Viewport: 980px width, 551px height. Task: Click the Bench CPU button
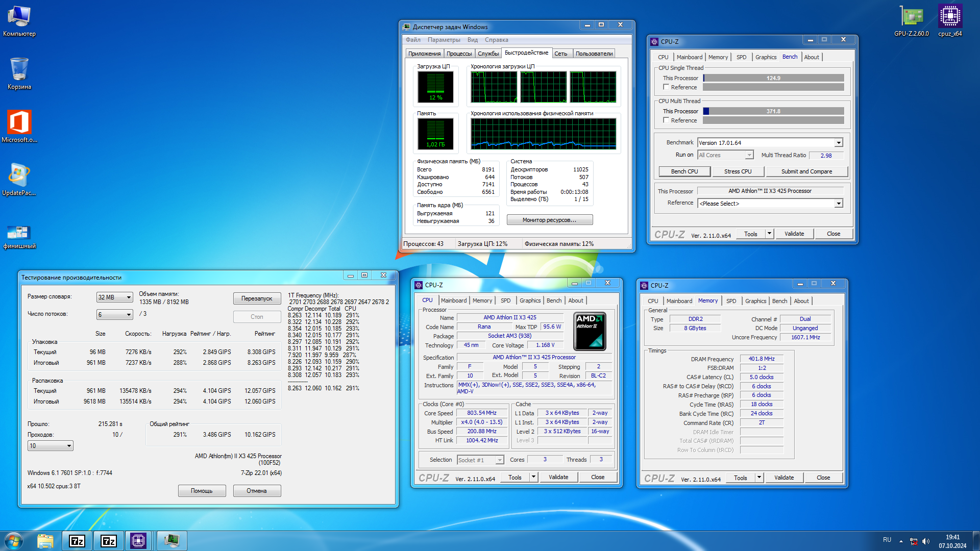(x=684, y=171)
